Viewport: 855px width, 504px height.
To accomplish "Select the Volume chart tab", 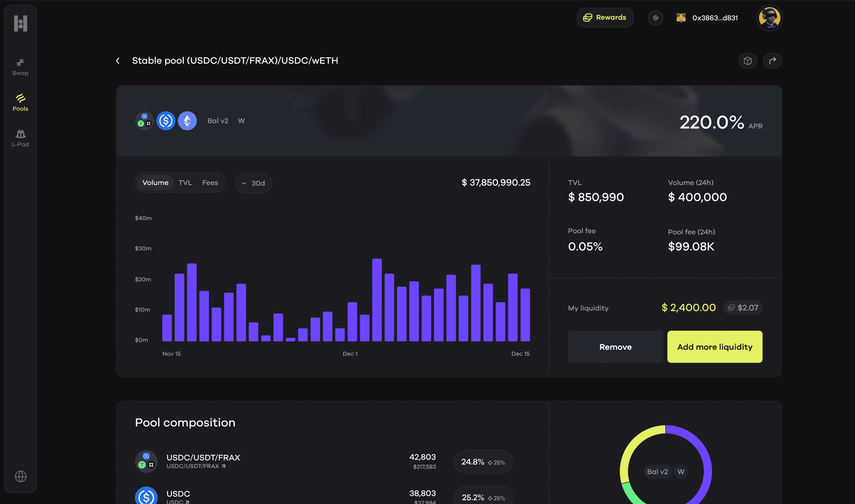I will point(155,183).
